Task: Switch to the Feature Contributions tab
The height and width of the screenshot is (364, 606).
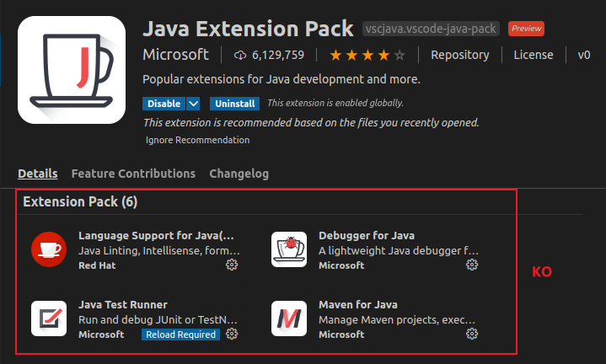Action: coord(133,174)
